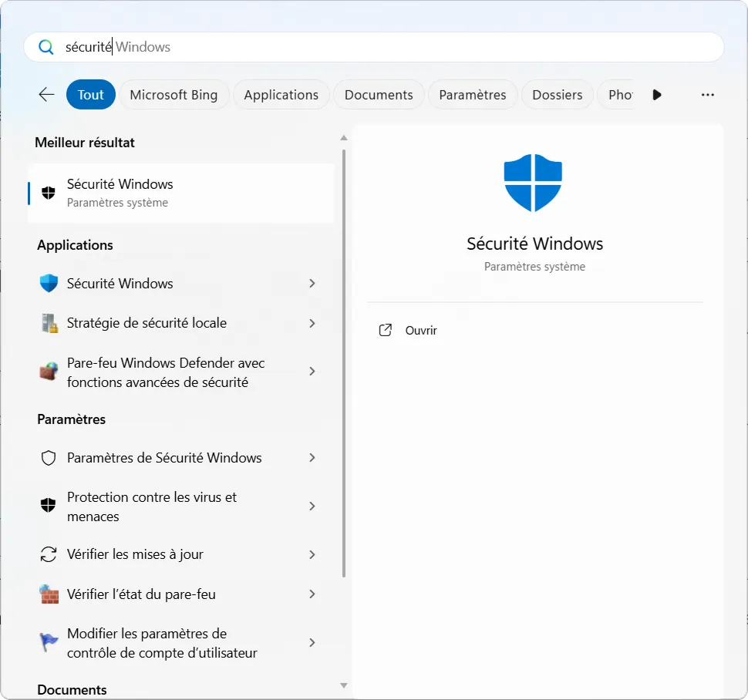748x700 pixels.
Task: Select the Sécurité Windows app shield icon
Action: (x=48, y=283)
